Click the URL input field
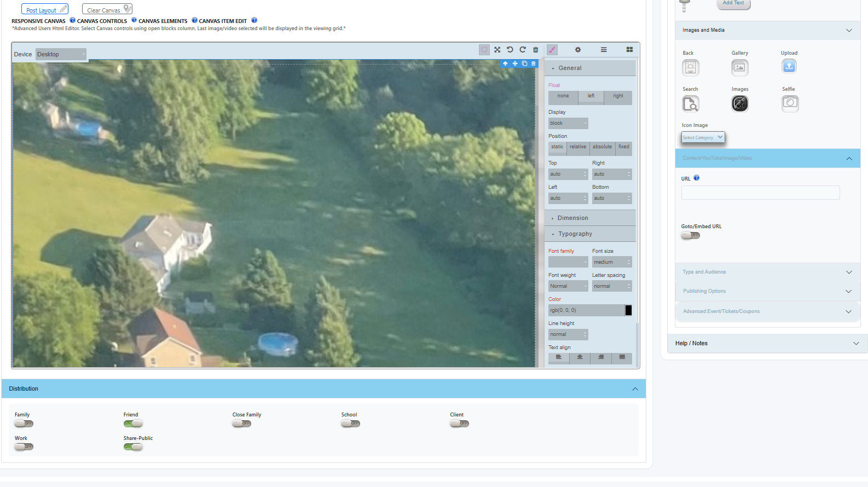868x487 pixels. click(x=760, y=193)
